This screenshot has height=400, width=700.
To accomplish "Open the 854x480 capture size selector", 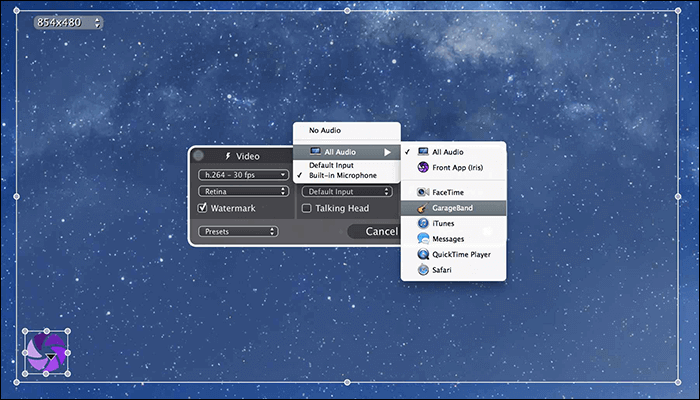I will pos(68,22).
